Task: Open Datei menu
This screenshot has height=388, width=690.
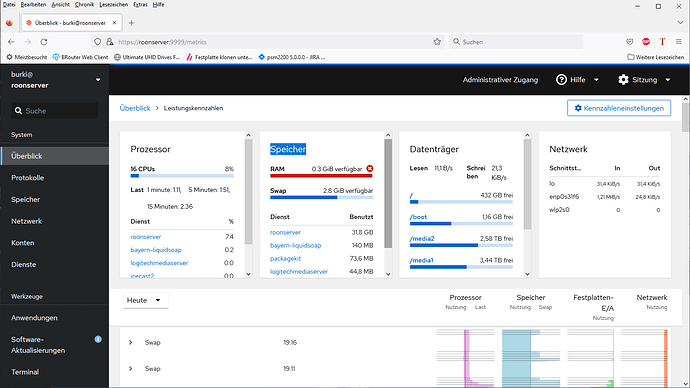Action: [x=9, y=4]
